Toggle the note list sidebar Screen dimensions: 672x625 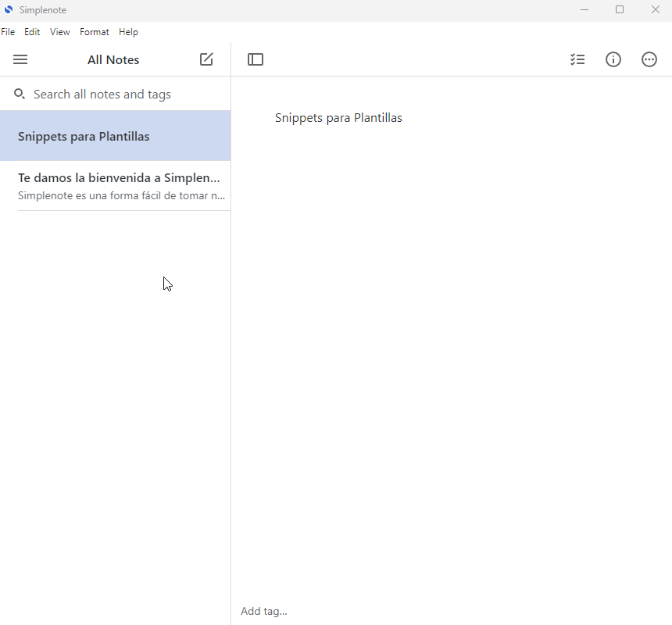(256, 59)
